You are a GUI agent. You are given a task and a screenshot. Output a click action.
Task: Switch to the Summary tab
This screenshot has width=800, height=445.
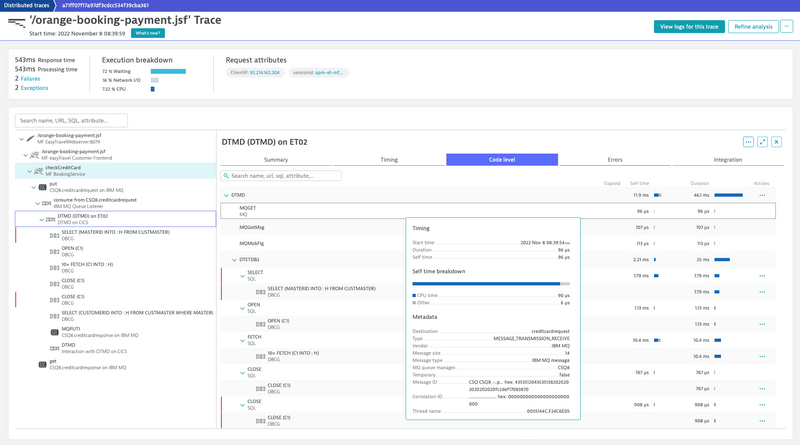(x=276, y=159)
